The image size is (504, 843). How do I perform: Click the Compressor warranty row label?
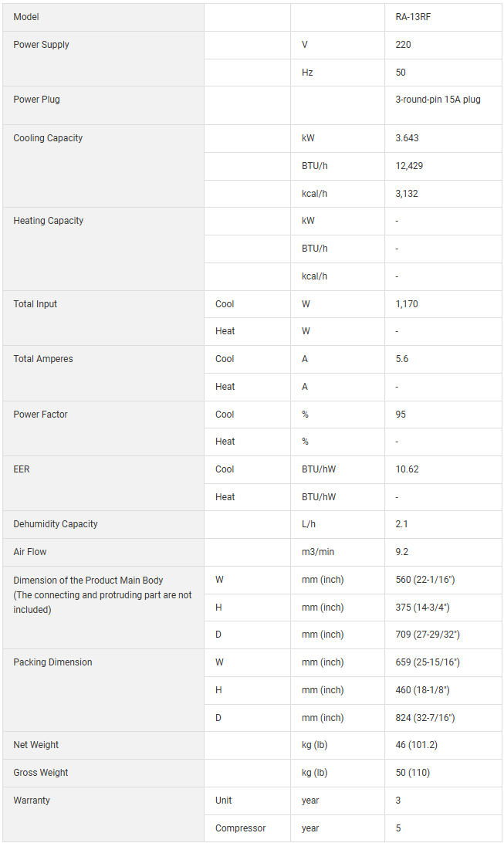(240, 828)
